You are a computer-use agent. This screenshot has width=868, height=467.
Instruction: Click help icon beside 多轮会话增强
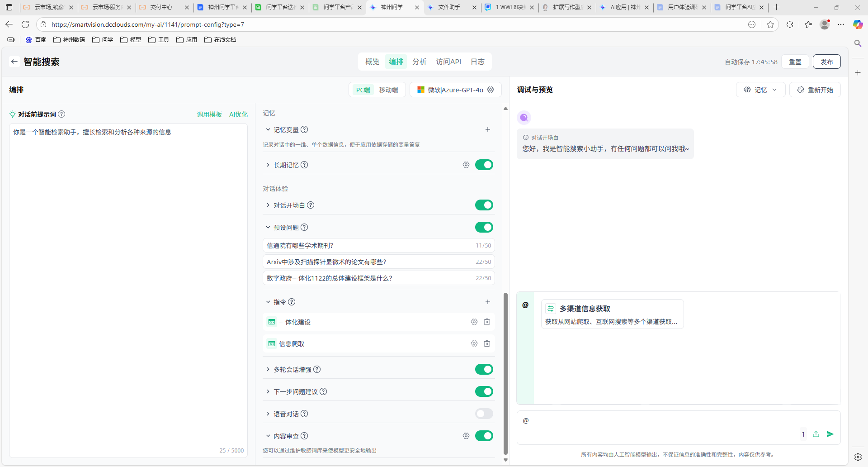point(317,369)
